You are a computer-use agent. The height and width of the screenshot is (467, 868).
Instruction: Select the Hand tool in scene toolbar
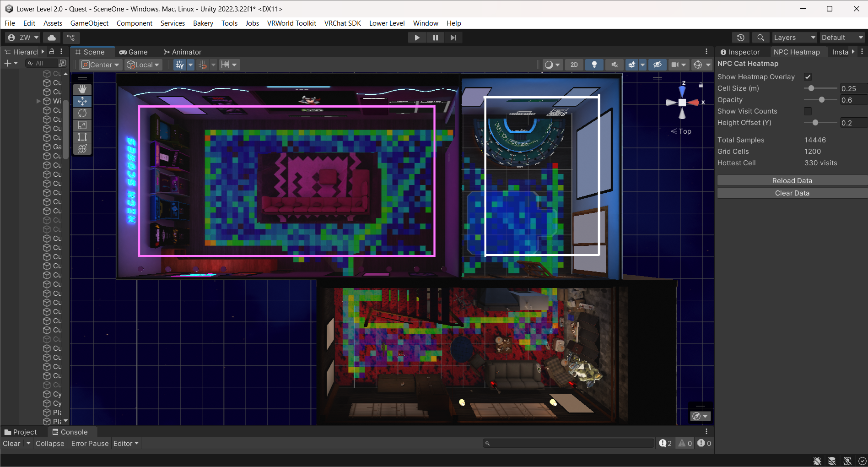pyautogui.click(x=82, y=89)
